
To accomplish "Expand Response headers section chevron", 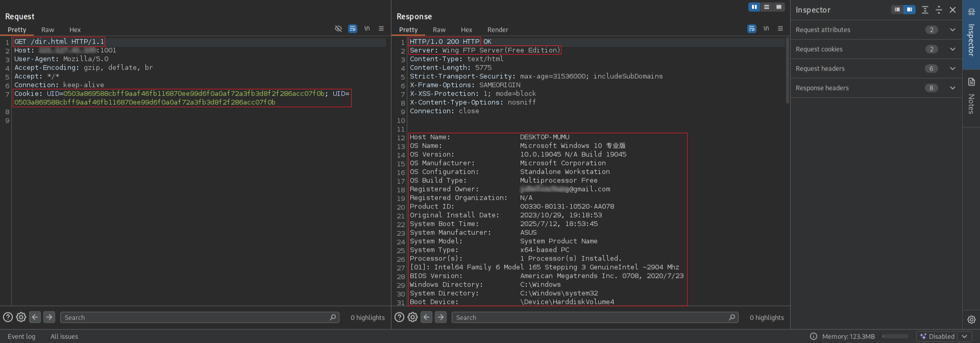I will click(x=952, y=88).
